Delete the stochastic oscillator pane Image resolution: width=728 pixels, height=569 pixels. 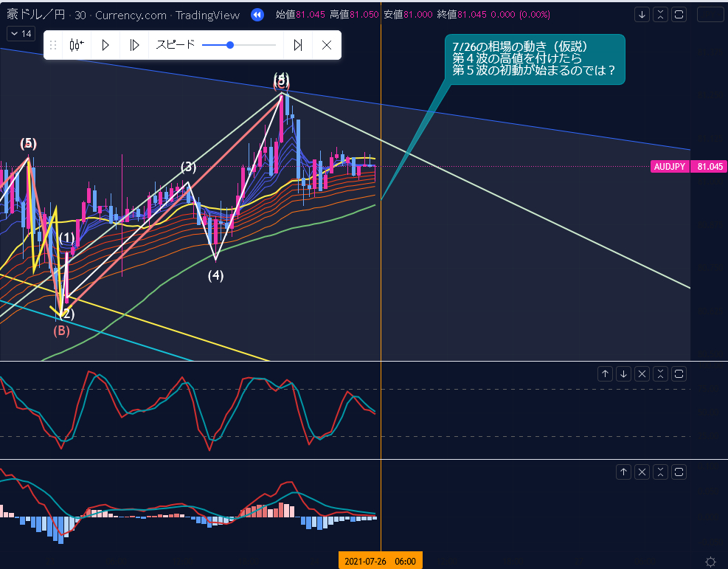click(642, 373)
